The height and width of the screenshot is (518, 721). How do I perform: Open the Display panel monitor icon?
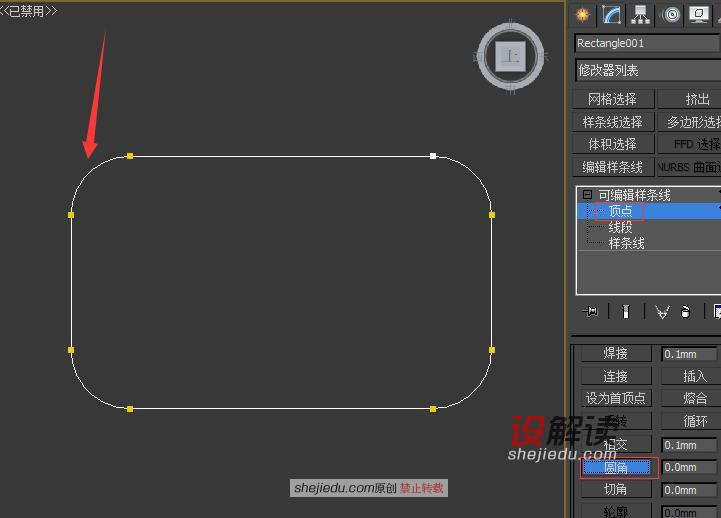(699, 15)
